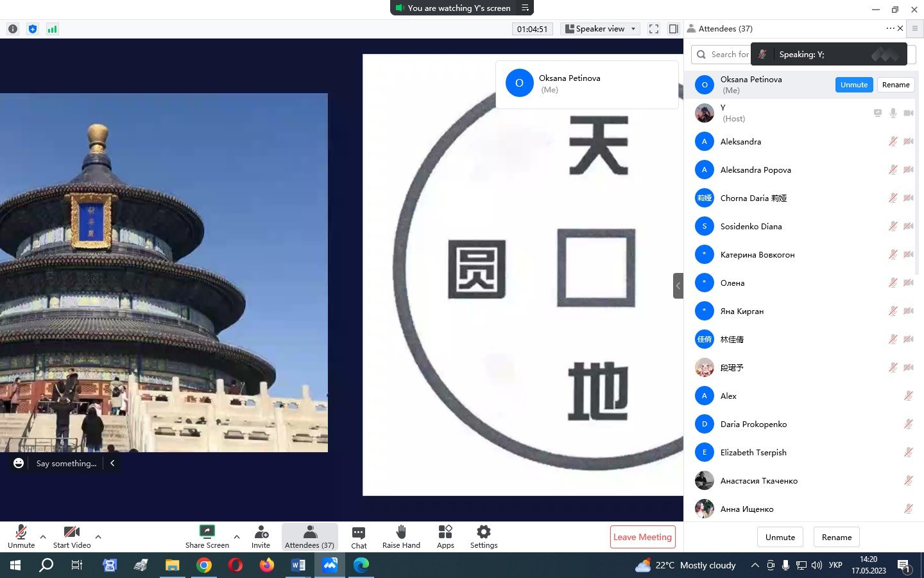Click the Temple of Heaven photo
The height and width of the screenshot is (578, 924).
164,273
